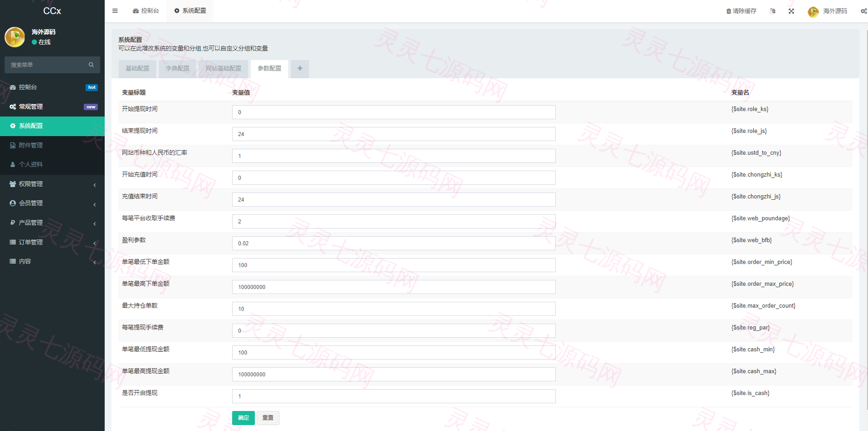Switch to the 字典配置 tab
868x431 pixels.
178,69
